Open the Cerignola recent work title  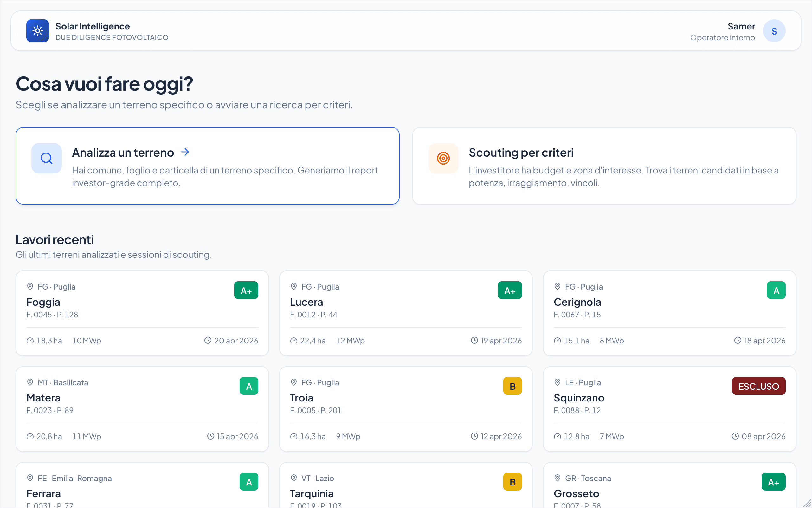coord(577,302)
